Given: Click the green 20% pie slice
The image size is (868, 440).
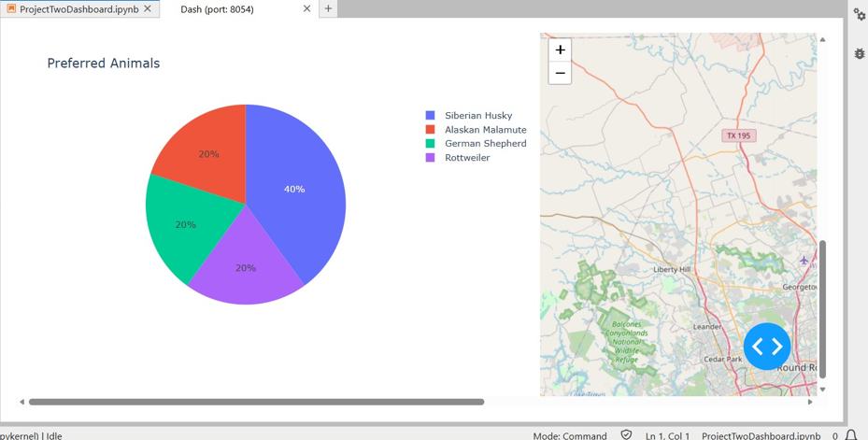Looking at the screenshot, I should pos(185,224).
